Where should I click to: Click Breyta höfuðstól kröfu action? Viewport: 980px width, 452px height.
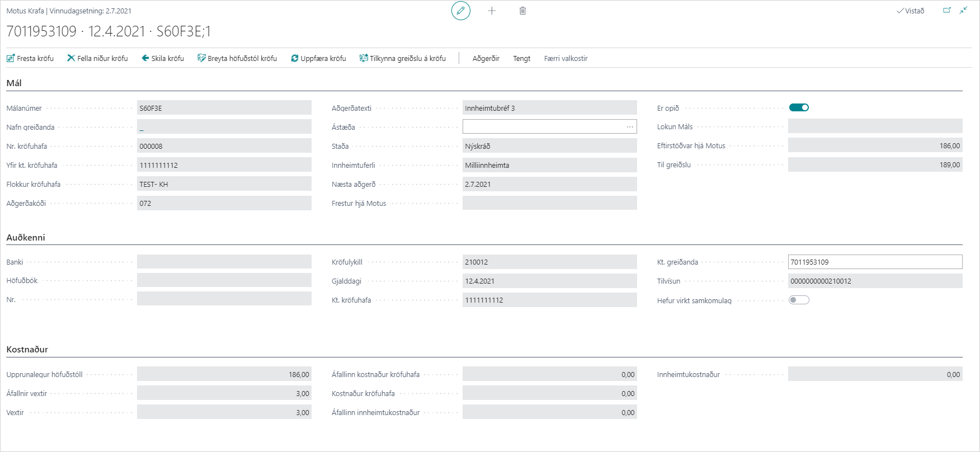[237, 58]
